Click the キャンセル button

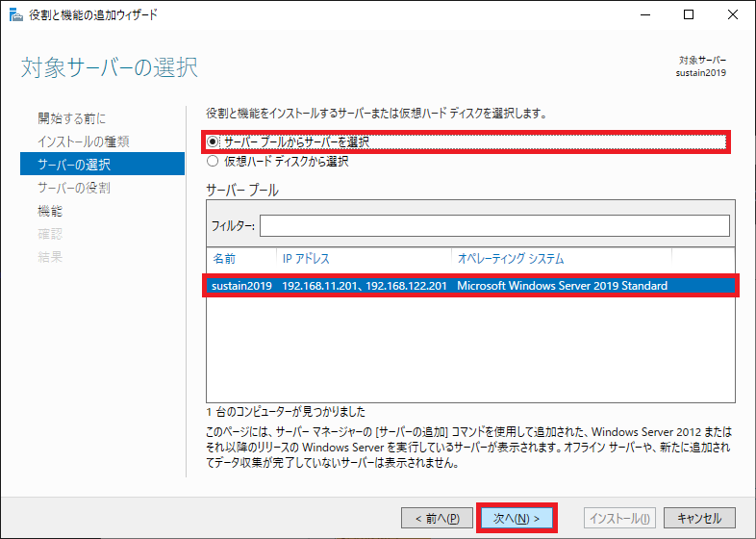click(x=699, y=518)
